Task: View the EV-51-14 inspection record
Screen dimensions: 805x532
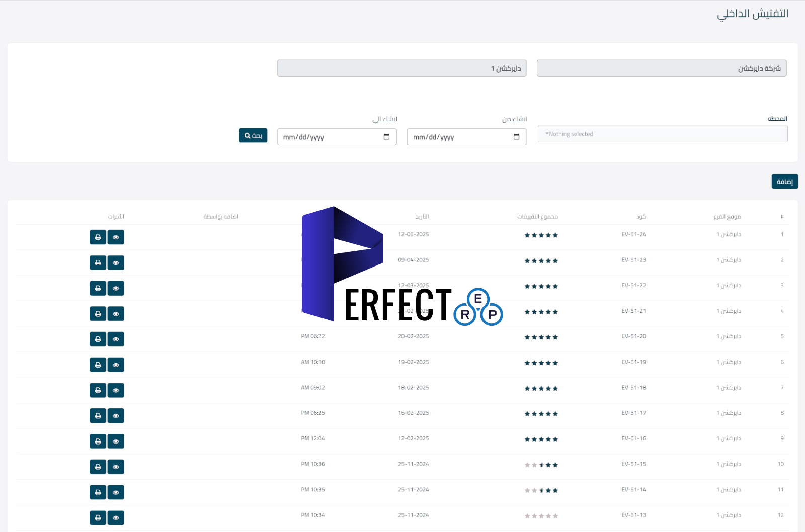Action: 116,492
